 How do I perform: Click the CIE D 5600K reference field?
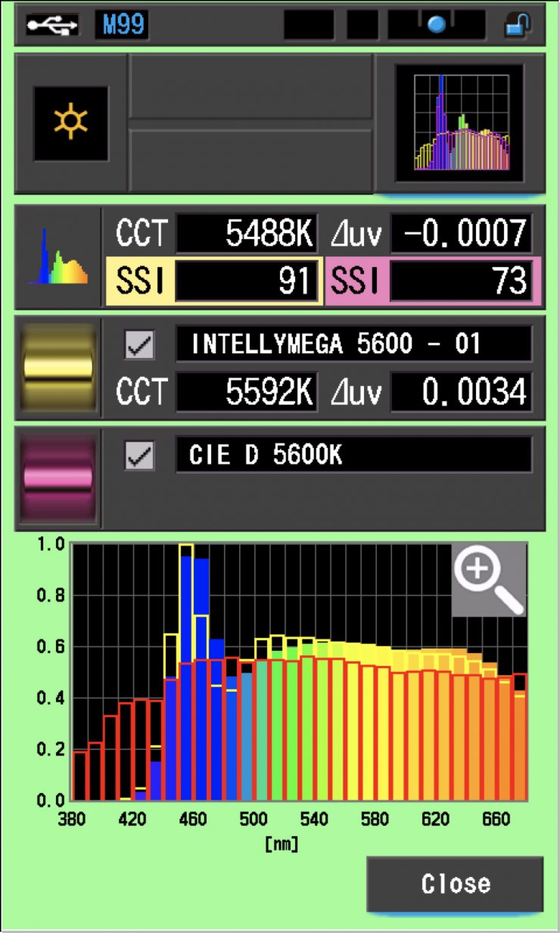353,456
